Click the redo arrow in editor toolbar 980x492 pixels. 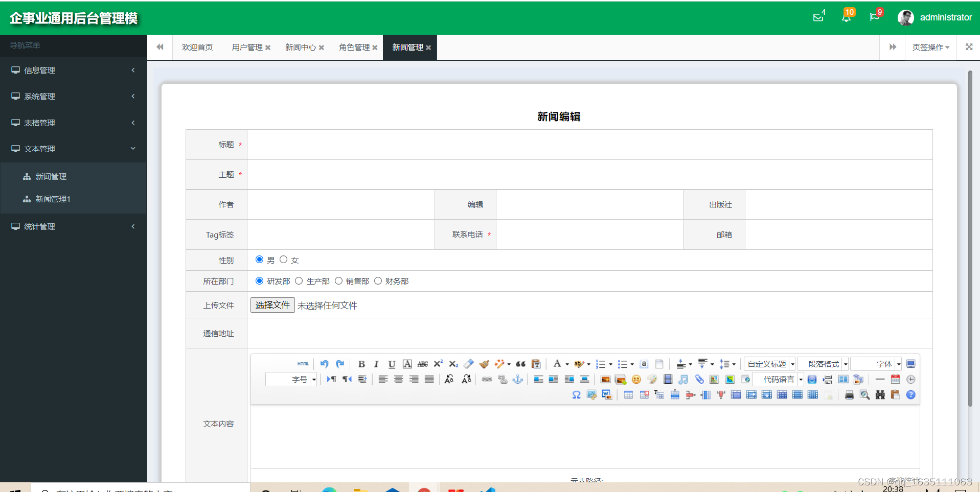(340, 364)
